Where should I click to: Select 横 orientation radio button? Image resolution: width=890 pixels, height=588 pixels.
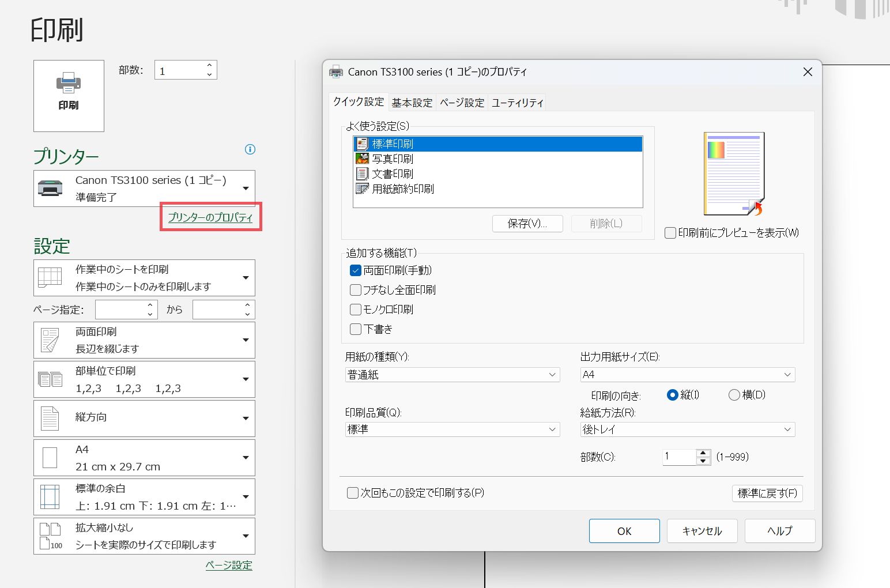coord(734,395)
